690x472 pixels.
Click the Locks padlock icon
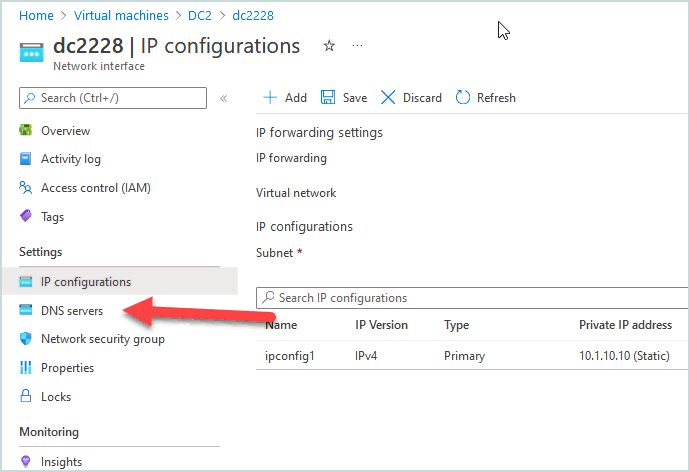[26, 396]
